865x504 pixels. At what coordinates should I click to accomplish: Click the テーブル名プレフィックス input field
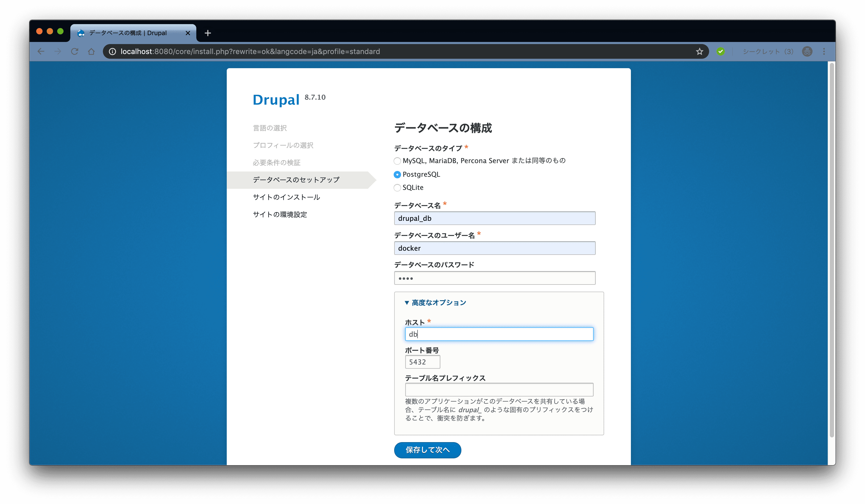499,390
